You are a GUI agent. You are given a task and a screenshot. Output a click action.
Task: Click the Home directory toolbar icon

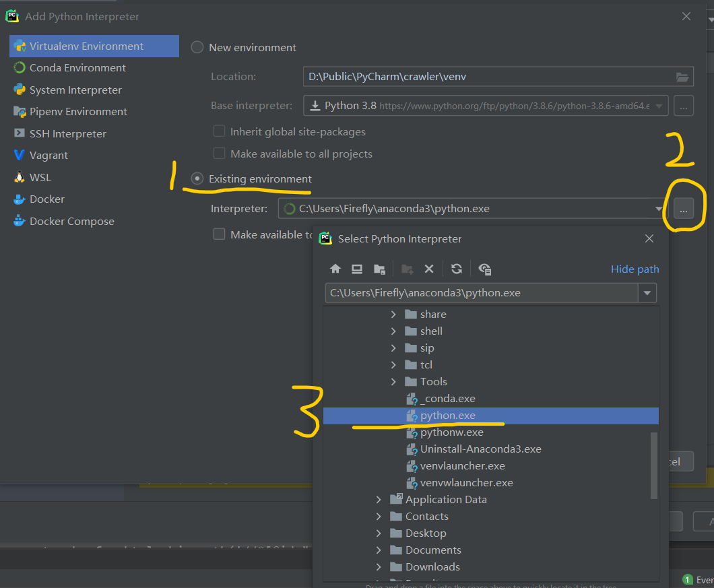335,269
